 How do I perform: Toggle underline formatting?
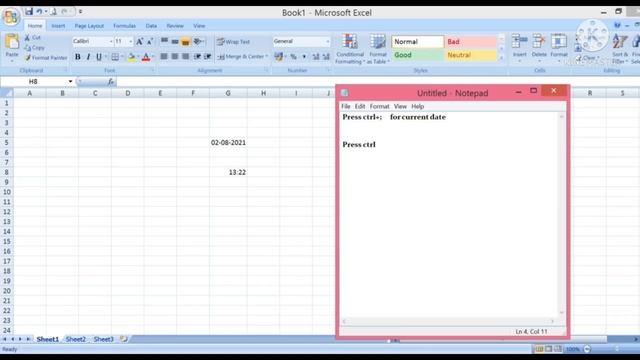tap(99, 57)
